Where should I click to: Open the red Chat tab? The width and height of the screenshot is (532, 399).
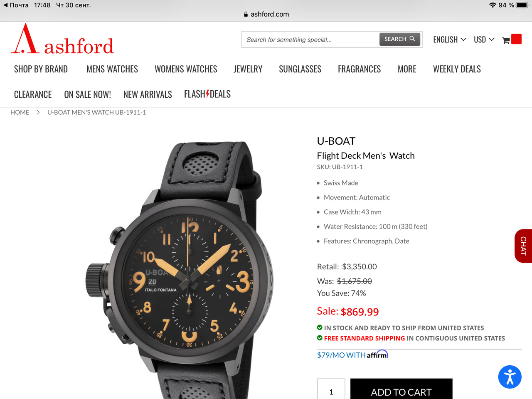click(x=523, y=246)
